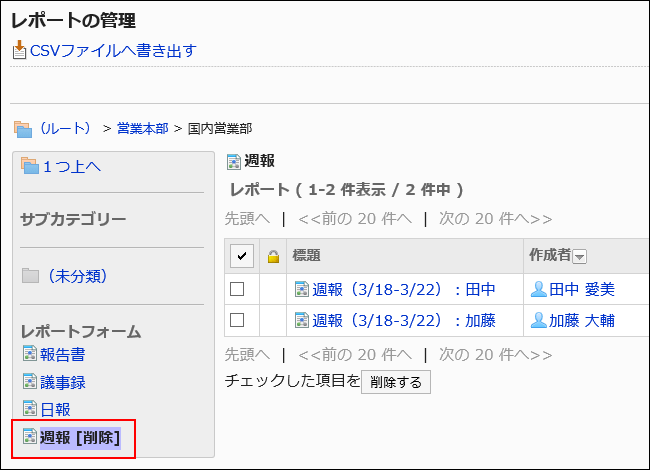650x470 pixels.
Task: Open report 週報（3/18-3/22）：加藤
Action: click(x=404, y=320)
